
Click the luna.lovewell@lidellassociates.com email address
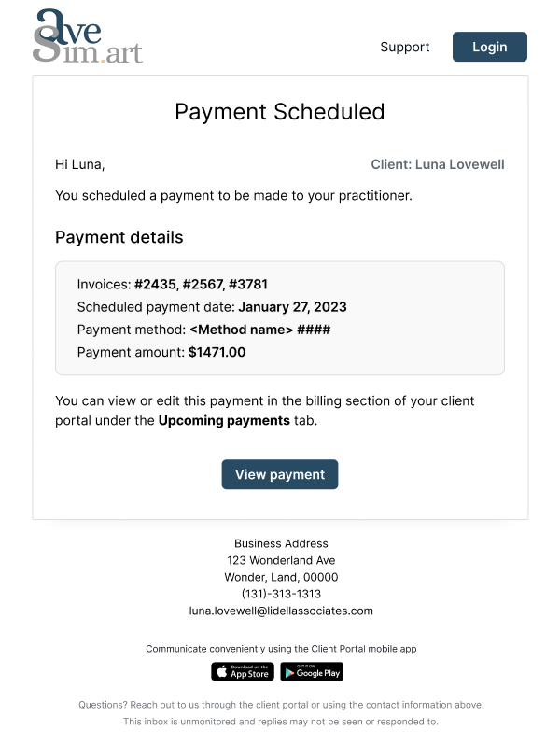coord(281,611)
